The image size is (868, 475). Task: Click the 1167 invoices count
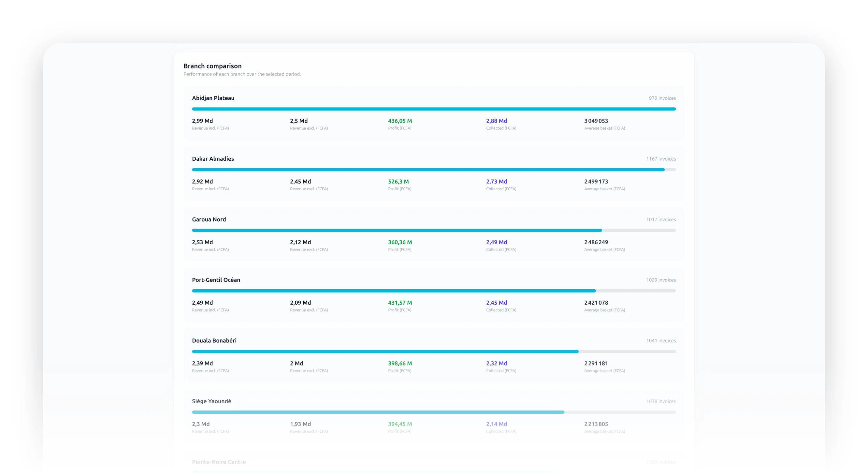click(x=661, y=159)
